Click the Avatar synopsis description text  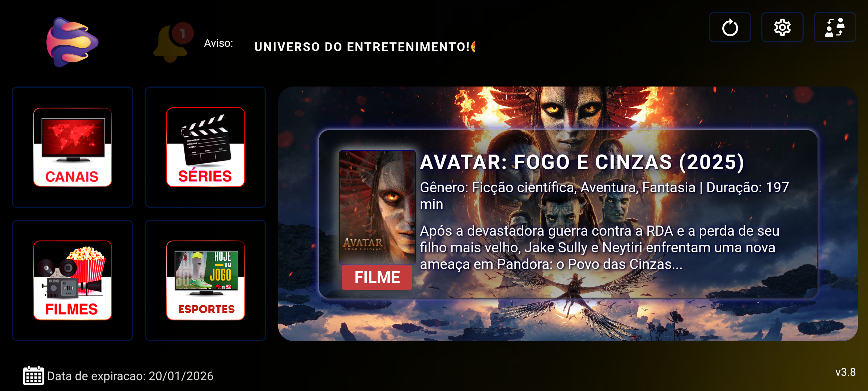pos(600,248)
